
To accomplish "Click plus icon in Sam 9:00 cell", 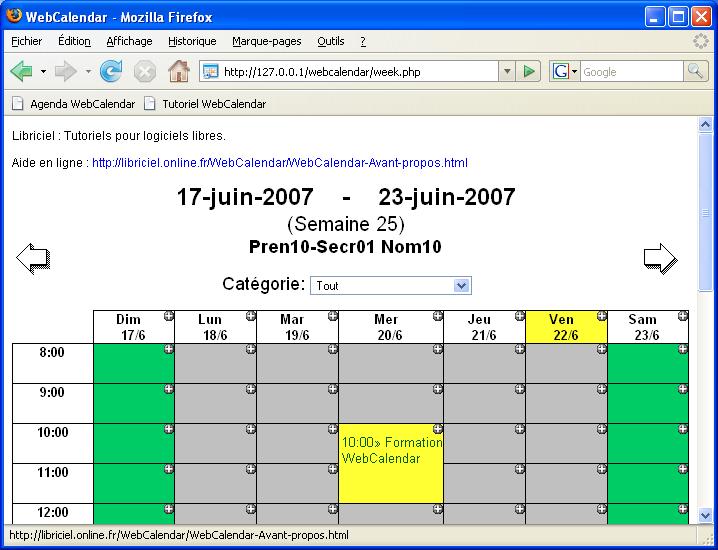I will coord(683,389).
